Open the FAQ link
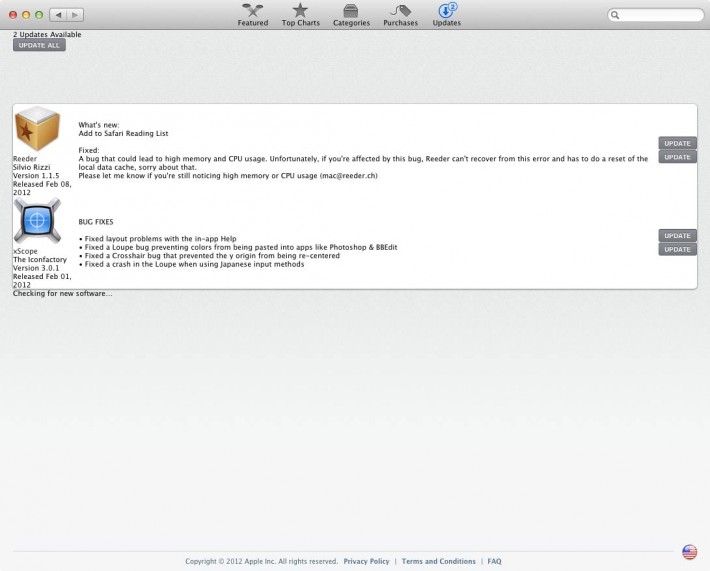The width and height of the screenshot is (710, 571). (x=494, y=561)
